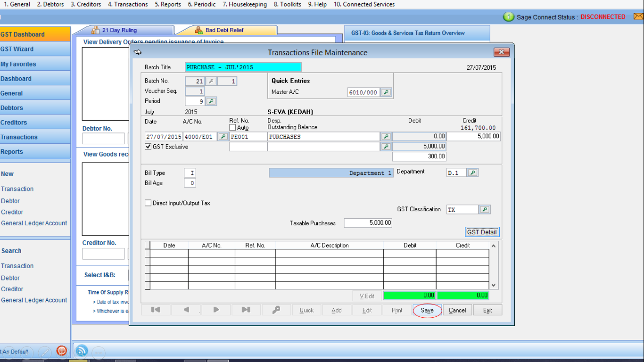This screenshot has height=362, width=644.
Task: Open the 2. Debtors menu
Action: click(50, 4)
